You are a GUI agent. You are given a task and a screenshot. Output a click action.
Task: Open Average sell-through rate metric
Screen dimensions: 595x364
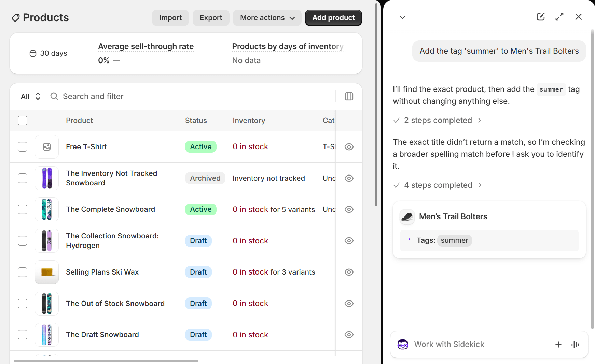tap(146, 46)
